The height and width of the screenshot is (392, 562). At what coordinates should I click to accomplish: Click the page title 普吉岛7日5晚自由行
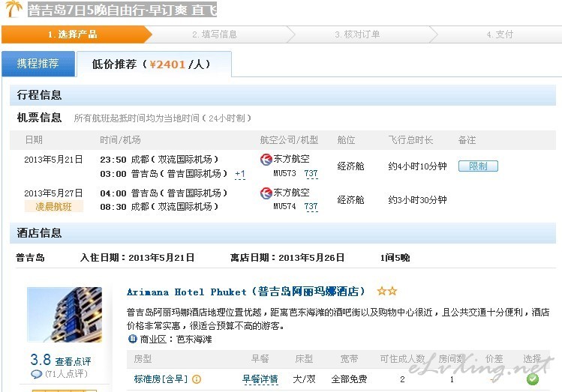[122, 10]
